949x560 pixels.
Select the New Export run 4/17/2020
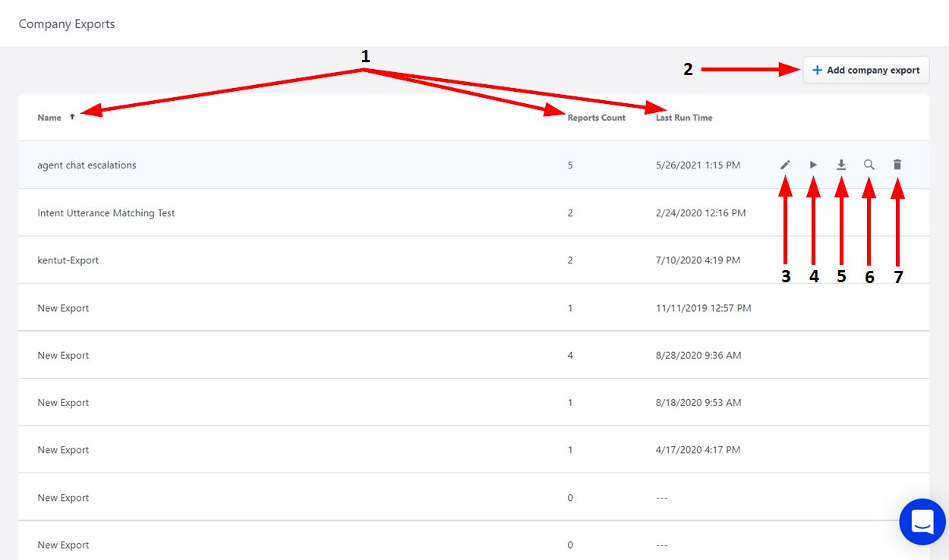pyautogui.click(x=63, y=450)
